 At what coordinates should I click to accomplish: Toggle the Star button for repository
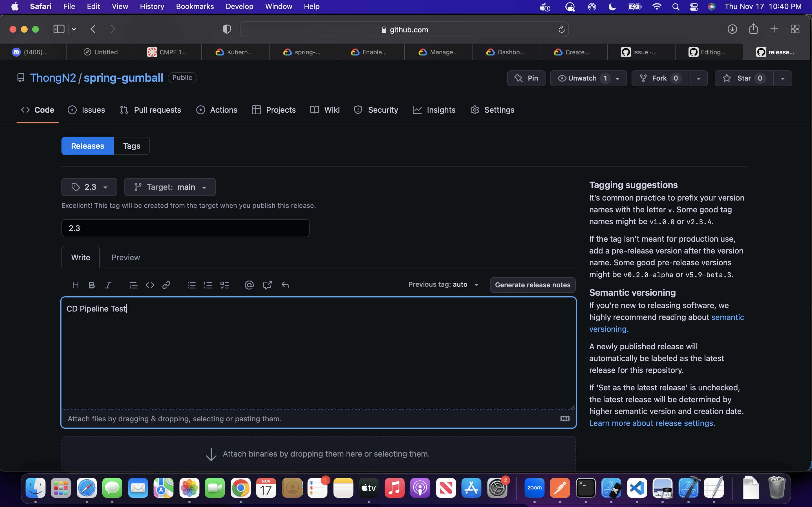(743, 78)
